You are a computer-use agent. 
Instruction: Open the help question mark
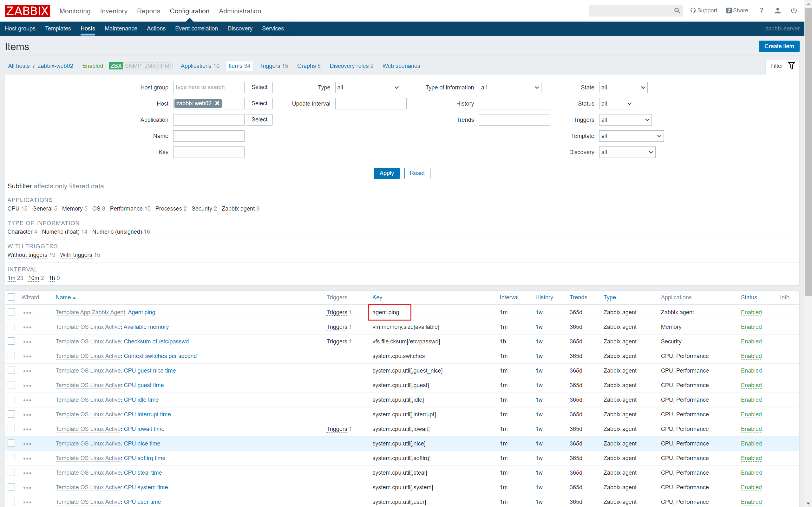tap(761, 11)
